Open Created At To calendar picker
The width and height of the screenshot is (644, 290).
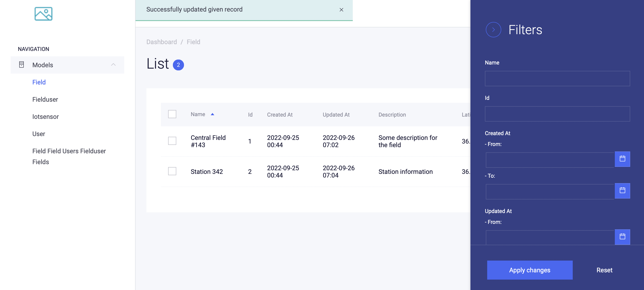coord(622,191)
